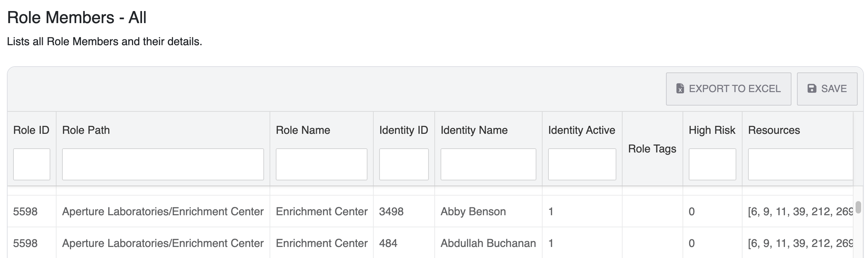Focus the Role Path filter field

tap(163, 164)
